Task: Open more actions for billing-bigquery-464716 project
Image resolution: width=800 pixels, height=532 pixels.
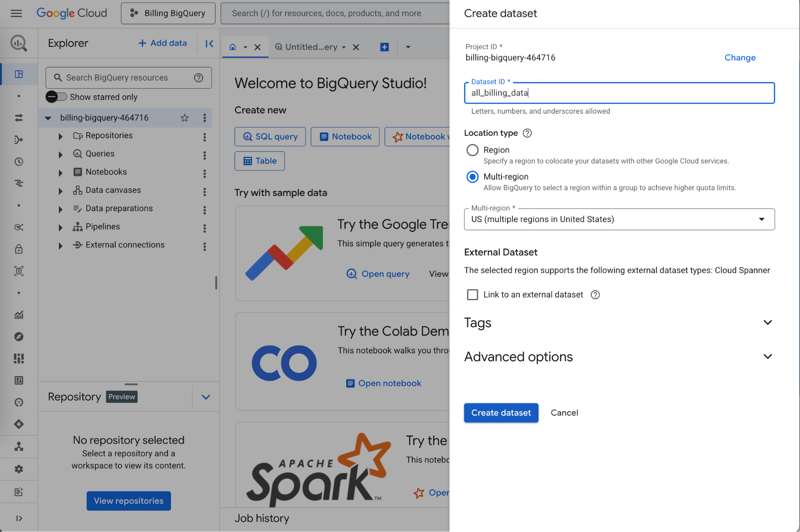Action: (x=205, y=118)
